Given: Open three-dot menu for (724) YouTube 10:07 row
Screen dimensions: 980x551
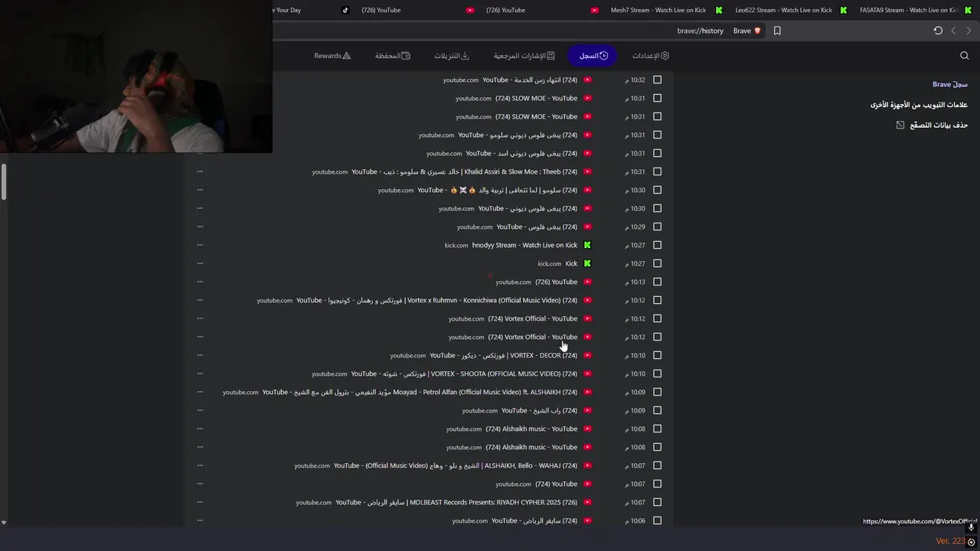Looking at the screenshot, I should (x=200, y=484).
